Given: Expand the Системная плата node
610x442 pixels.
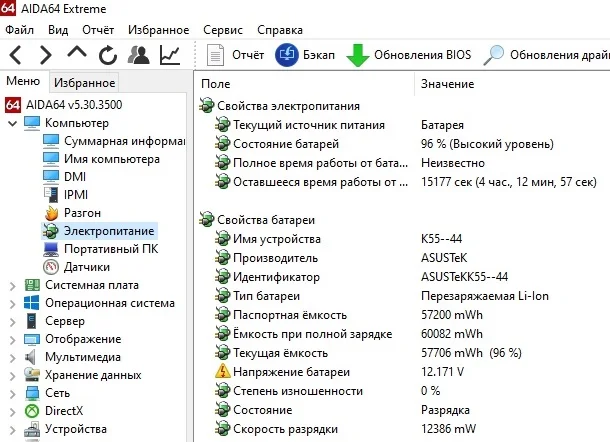Looking at the screenshot, I should coord(12,286).
